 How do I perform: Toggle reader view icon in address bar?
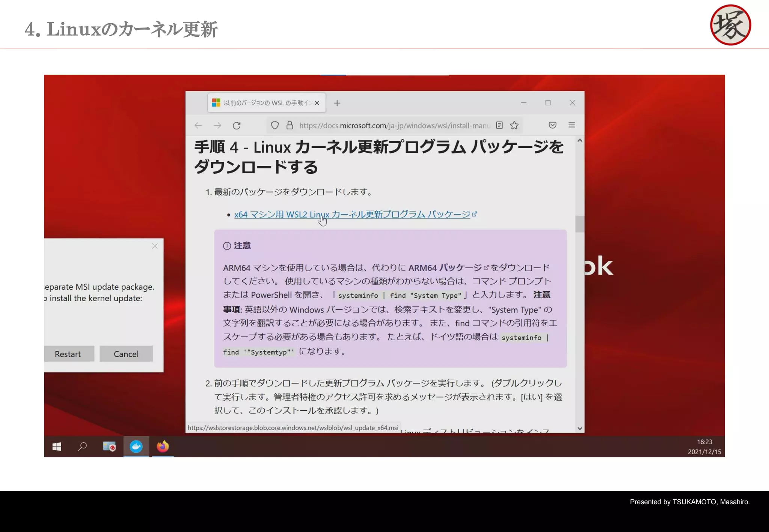click(499, 125)
